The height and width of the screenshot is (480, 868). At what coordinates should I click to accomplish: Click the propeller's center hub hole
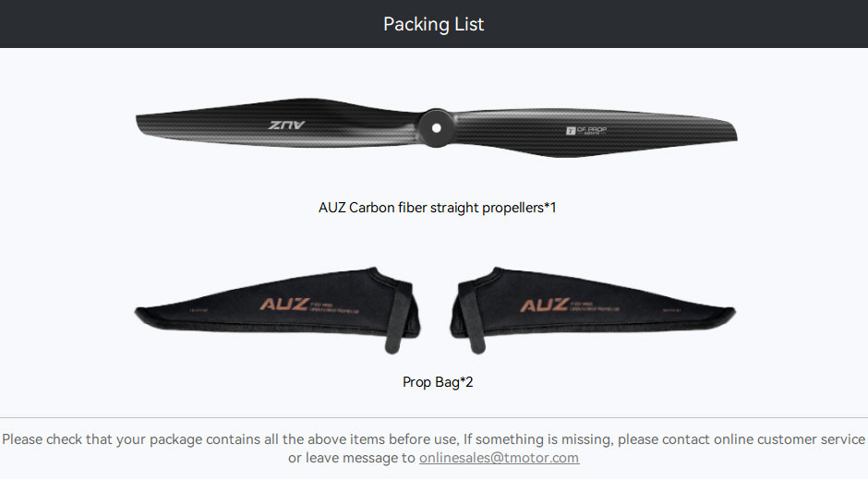tap(436, 128)
